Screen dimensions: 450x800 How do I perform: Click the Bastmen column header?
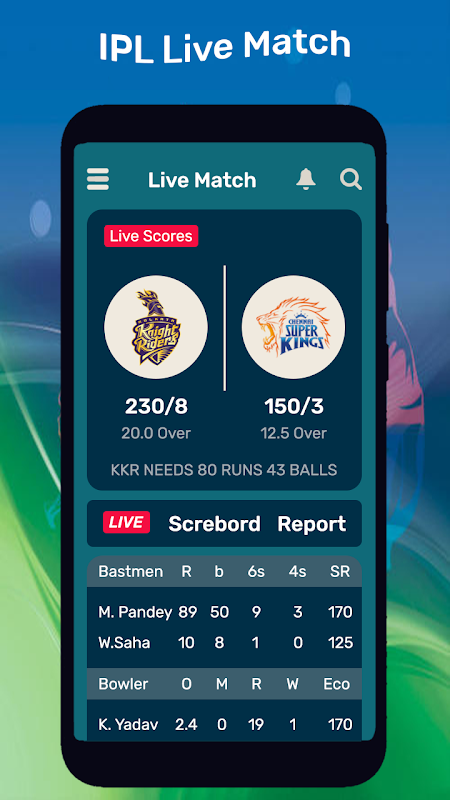pos(131,571)
